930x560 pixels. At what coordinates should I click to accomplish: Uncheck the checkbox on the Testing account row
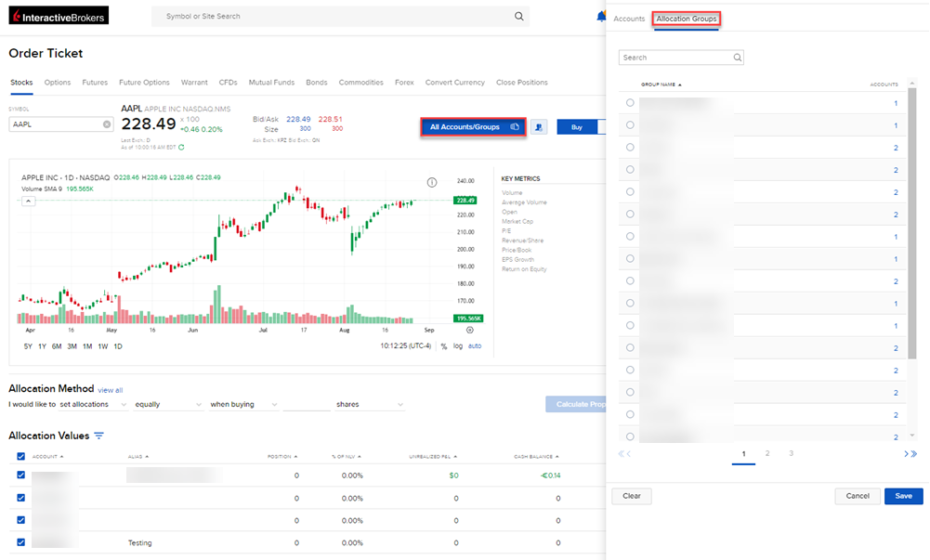click(20, 542)
